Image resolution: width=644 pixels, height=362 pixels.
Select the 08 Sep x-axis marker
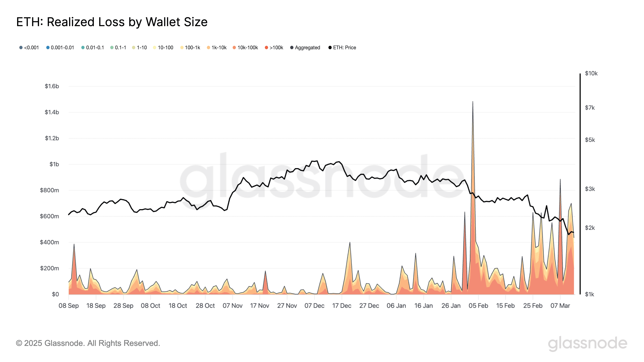pos(68,305)
